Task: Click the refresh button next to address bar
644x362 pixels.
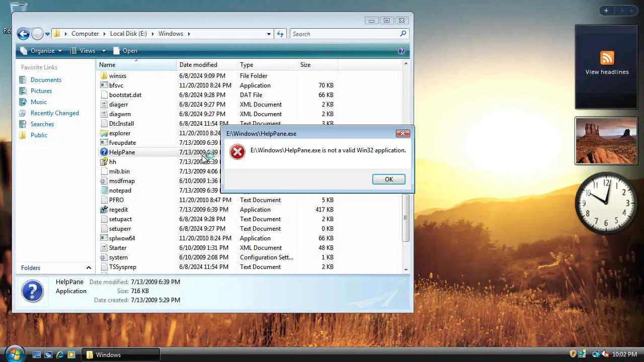Action: coord(280,34)
